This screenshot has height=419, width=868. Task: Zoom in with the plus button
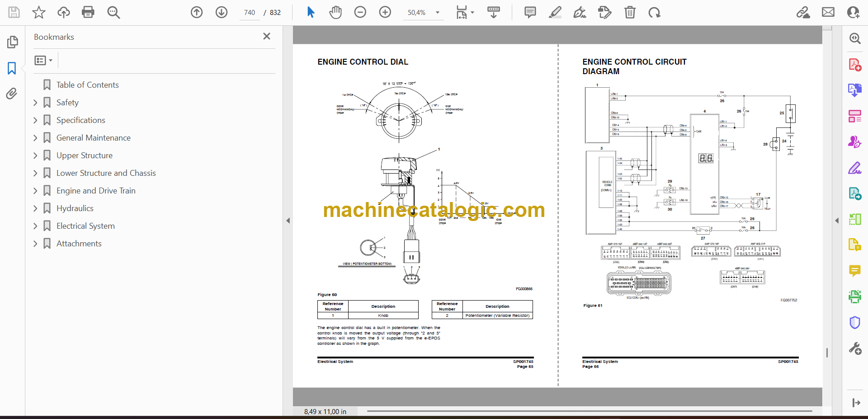pyautogui.click(x=385, y=12)
